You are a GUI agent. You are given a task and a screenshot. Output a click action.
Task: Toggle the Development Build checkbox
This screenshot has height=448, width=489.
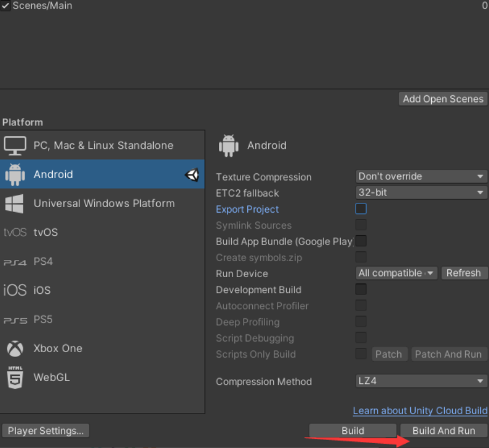pos(361,289)
